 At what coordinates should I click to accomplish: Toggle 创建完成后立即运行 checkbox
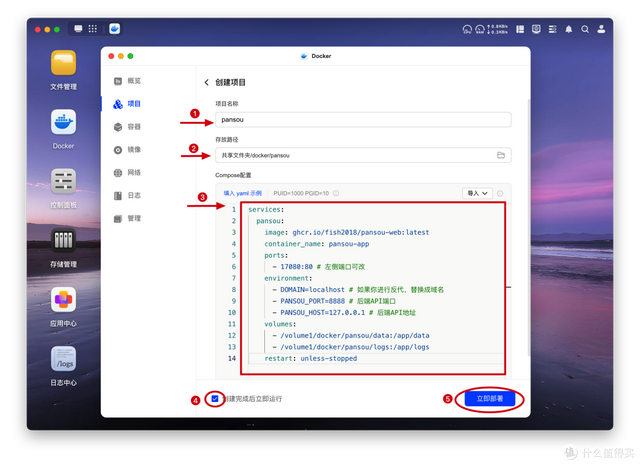tap(215, 399)
